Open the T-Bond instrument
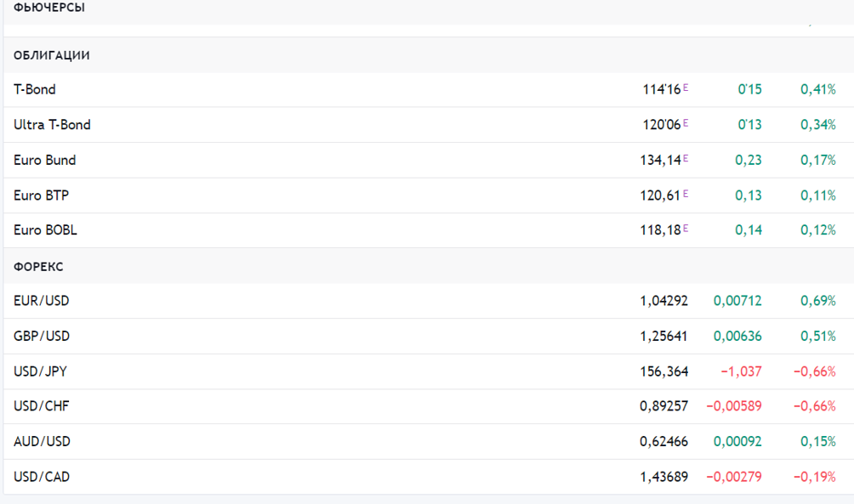The width and height of the screenshot is (854, 504). [35, 89]
